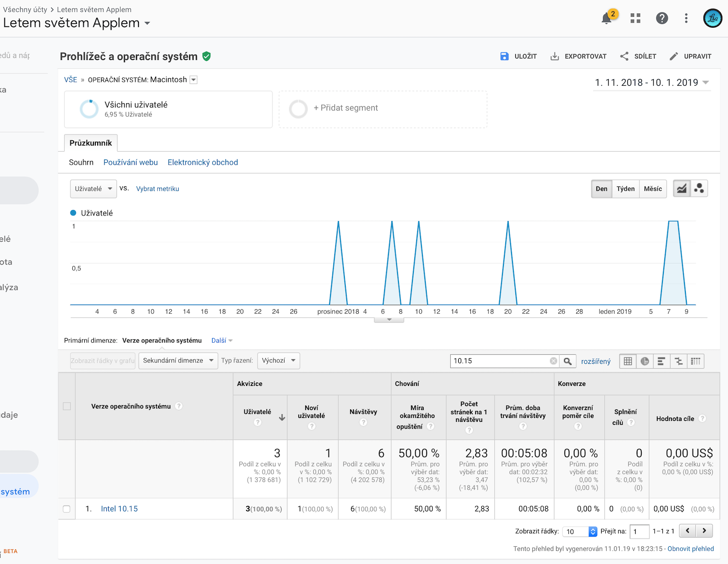The image size is (728, 564).
Task: Click the help question mark icon
Action: (661, 18)
